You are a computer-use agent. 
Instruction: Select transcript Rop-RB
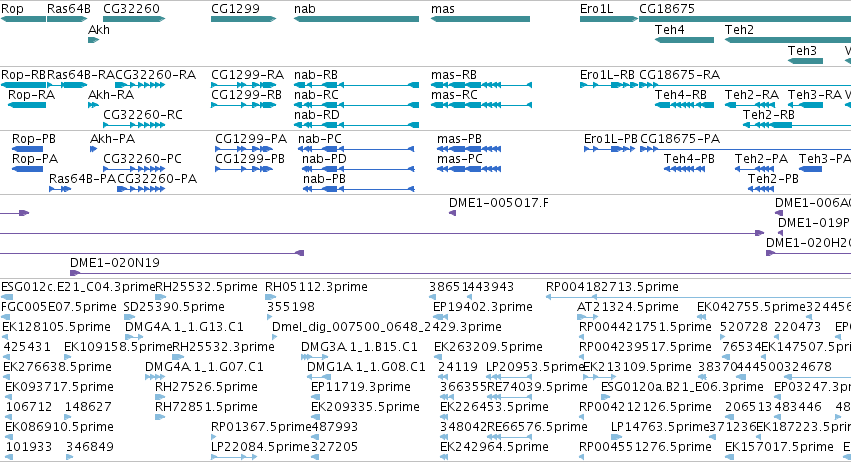pos(23,75)
